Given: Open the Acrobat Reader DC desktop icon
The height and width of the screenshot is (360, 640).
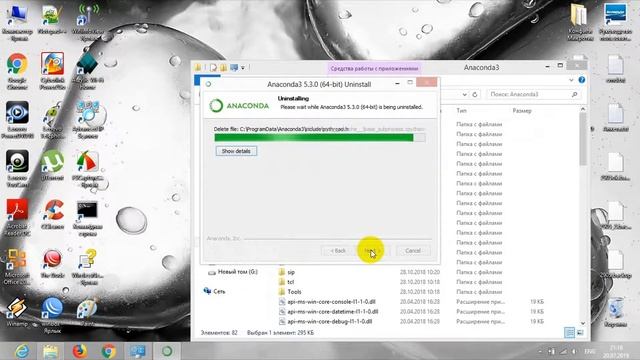Looking at the screenshot, I should [17, 217].
